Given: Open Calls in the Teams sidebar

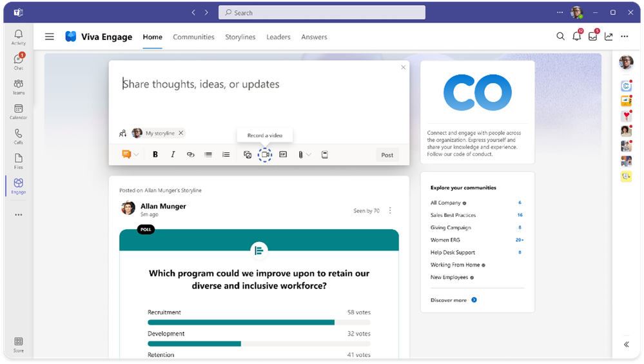Looking at the screenshot, I should (x=19, y=136).
